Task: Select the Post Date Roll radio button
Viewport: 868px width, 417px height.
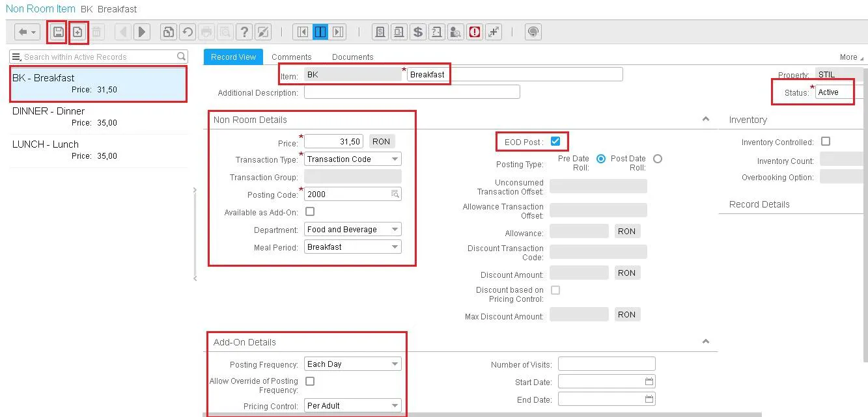Action: [658, 159]
